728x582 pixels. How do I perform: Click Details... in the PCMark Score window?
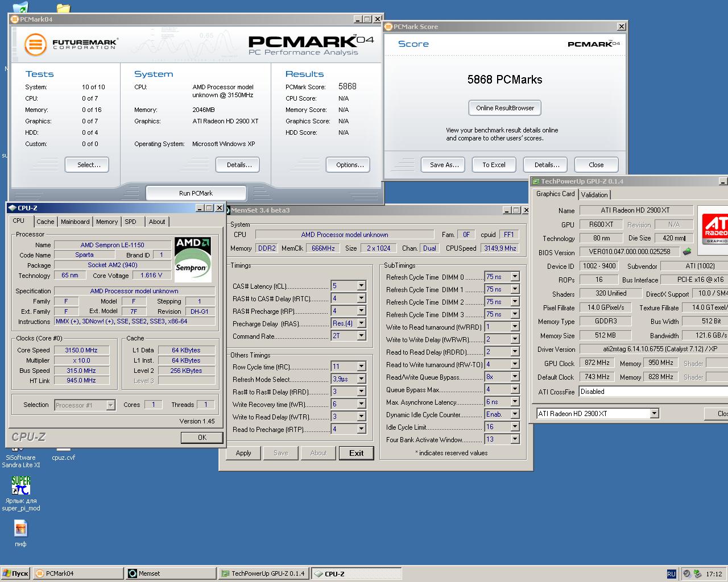(x=546, y=165)
